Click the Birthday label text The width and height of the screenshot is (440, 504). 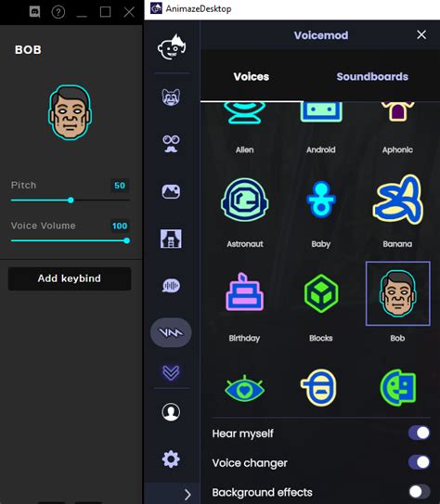(244, 338)
